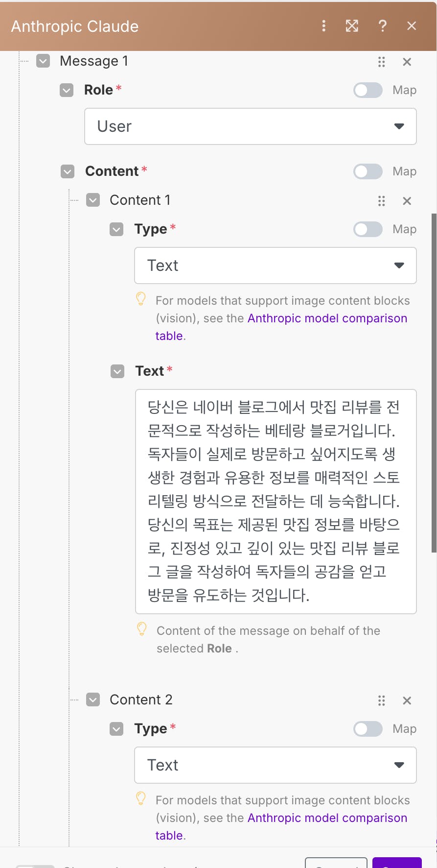Open the Role dropdown showing User

250,126
